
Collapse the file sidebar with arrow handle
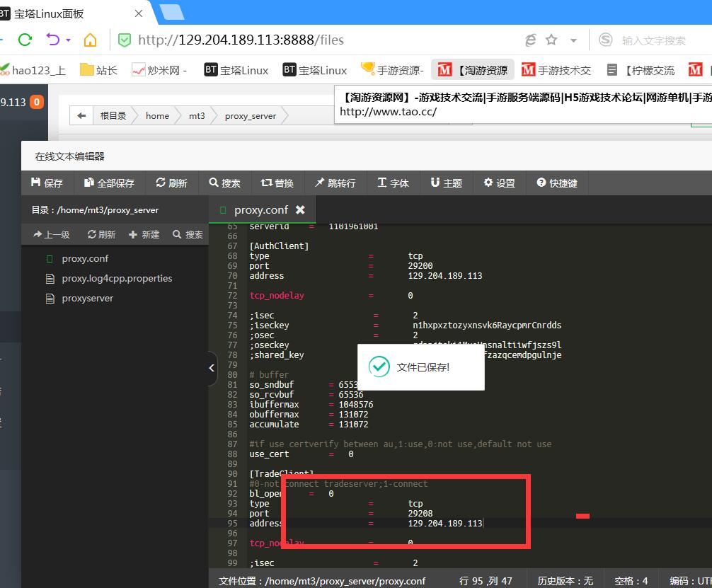pyautogui.click(x=212, y=368)
